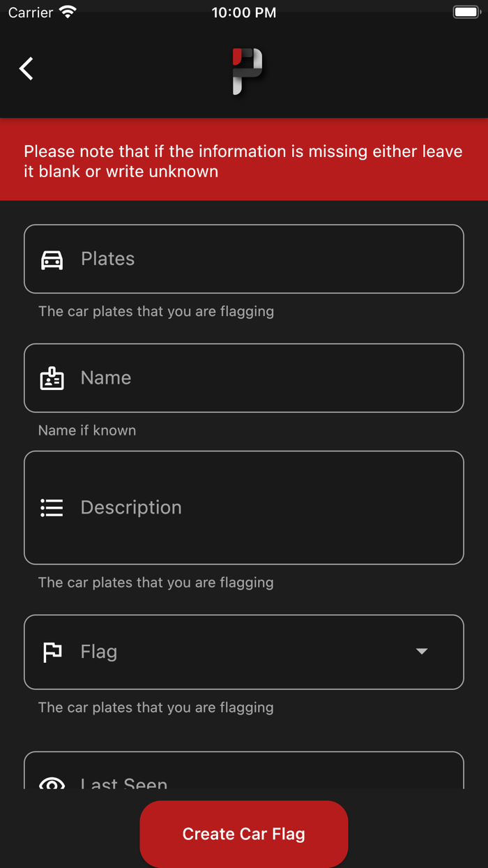Click the dropdown arrow in Flag field
Image resolution: width=488 pixels, height=868 pixels.
[421, 652]
